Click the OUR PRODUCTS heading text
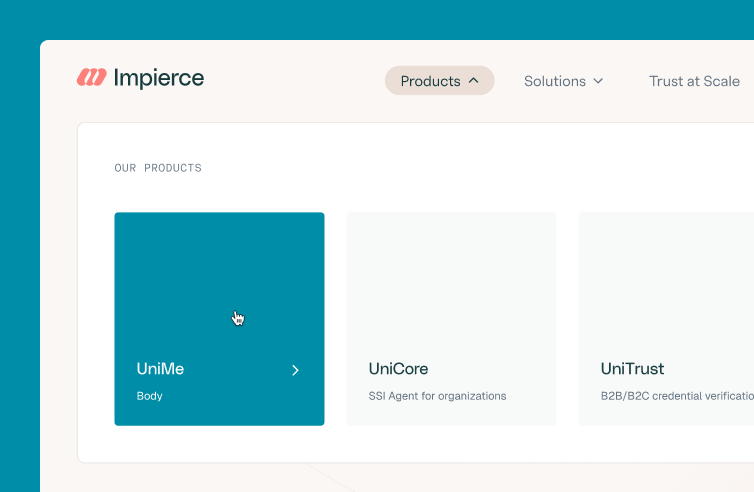Viewport: 754px width, 492px height. click(x=158, y=168)
